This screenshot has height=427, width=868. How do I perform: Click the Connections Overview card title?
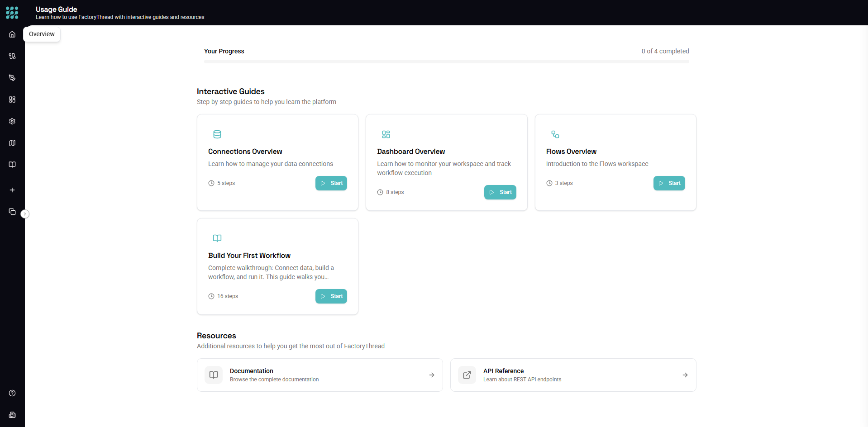coord(245,152)
